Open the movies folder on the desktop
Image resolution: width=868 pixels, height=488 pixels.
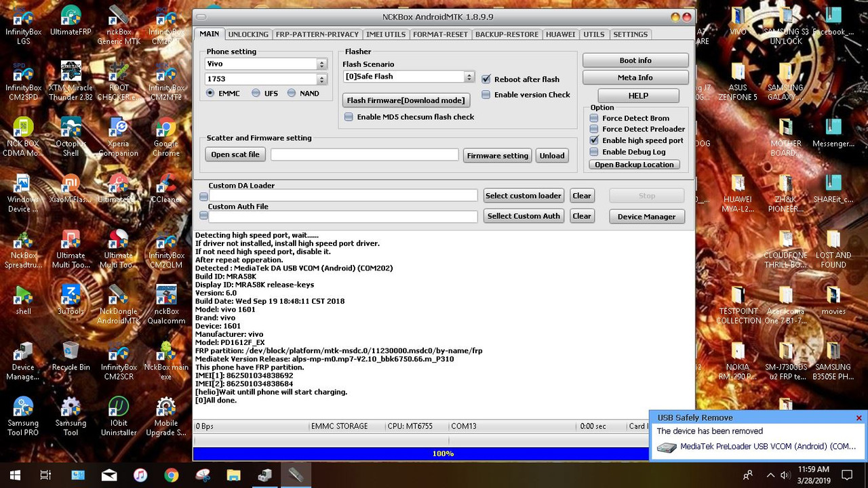pos(833,300)
